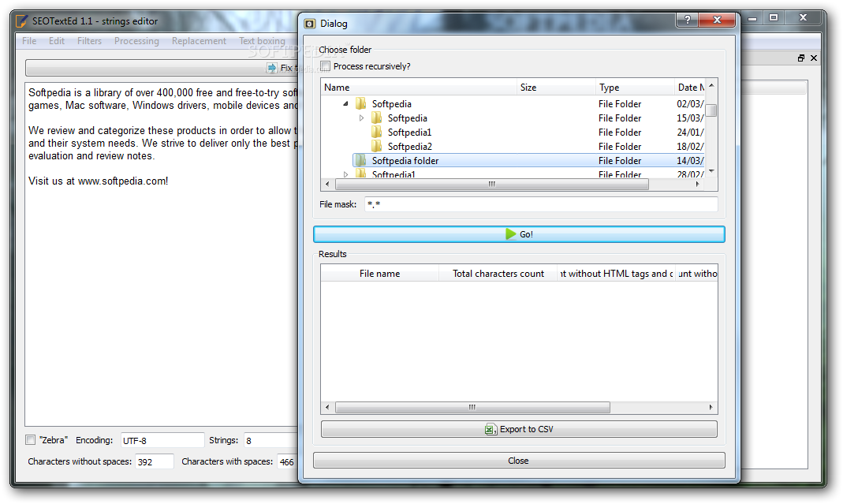Click results scroll right arrow
The width and height of the screenshot is (843, 504).
[711, 407]
